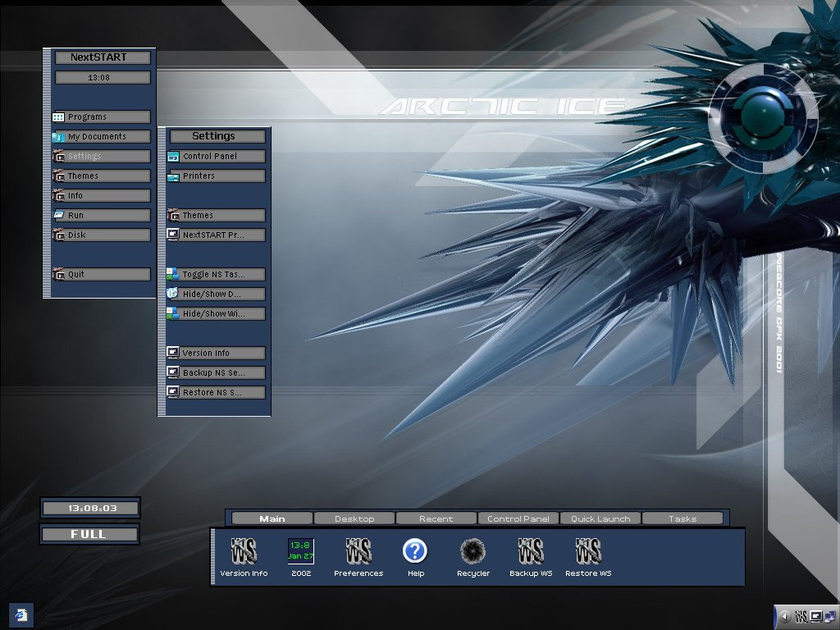Click the 13:08 clock in NextSTART menu
This screenshot has height=630, width=840.
coord(103,78)
